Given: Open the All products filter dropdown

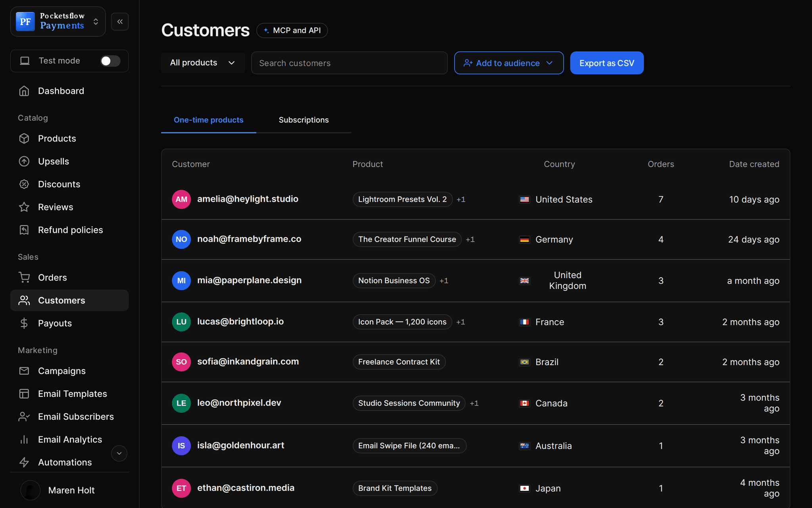Looking at the screenshot, I should tap(203, 63).
